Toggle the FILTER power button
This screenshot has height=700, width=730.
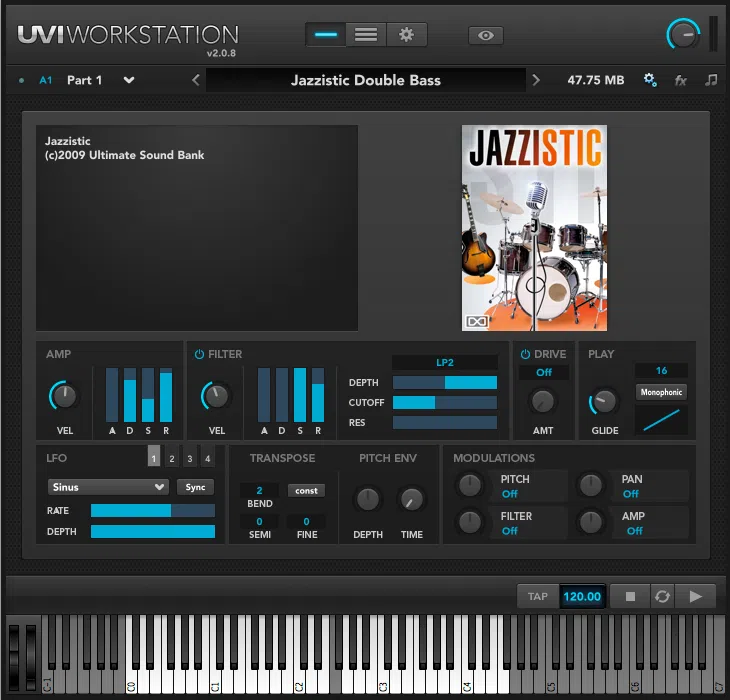(x=199, y=354)
